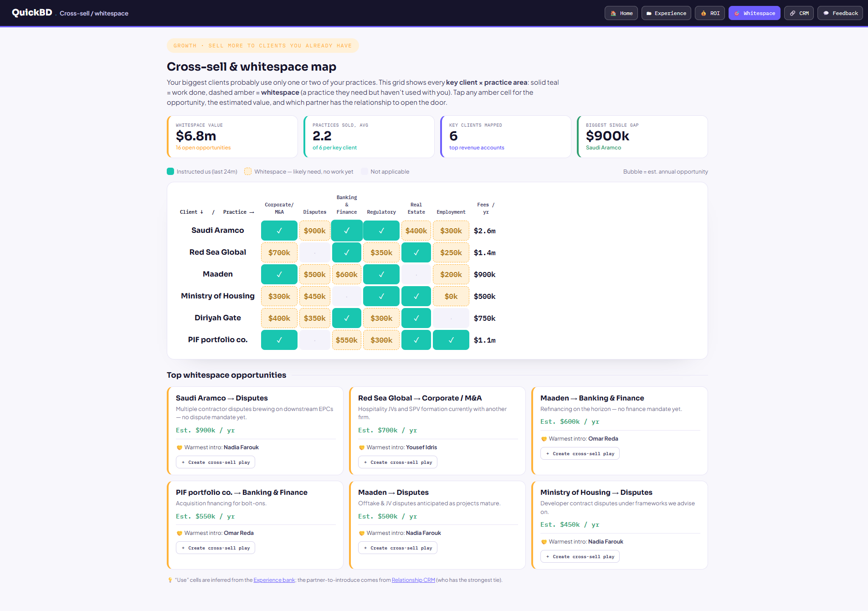The height and width of the screenshot is (611, 868).
Task: Create cross-sell play for PIF portfolio co.
Action: pos(216,548)
